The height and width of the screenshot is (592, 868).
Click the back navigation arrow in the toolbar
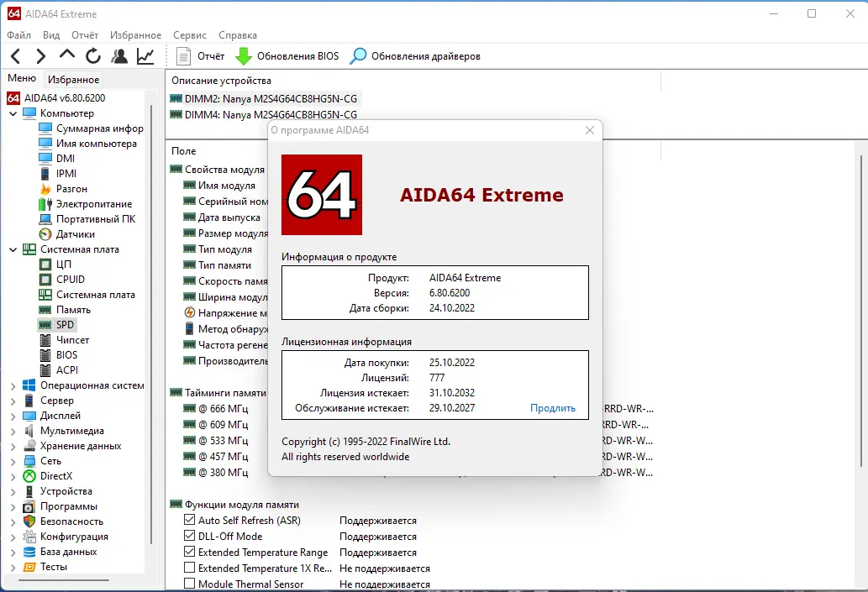coord(14,55)
